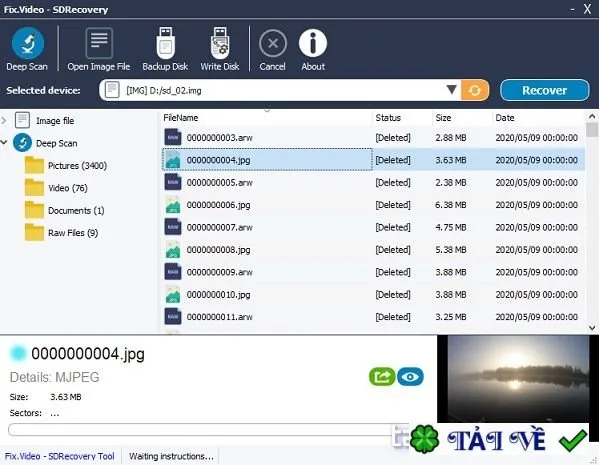Open the About info dialog
The height and width of the screenshot is (465, 599).
[x=313, y=49]
